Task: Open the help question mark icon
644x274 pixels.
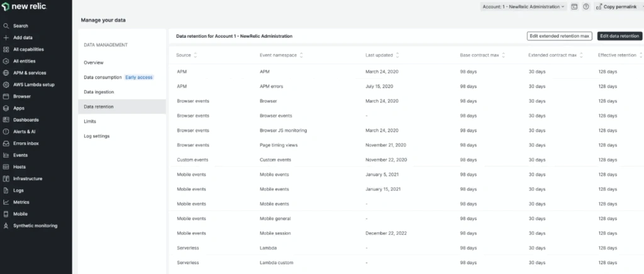Action: pos(586,6)
